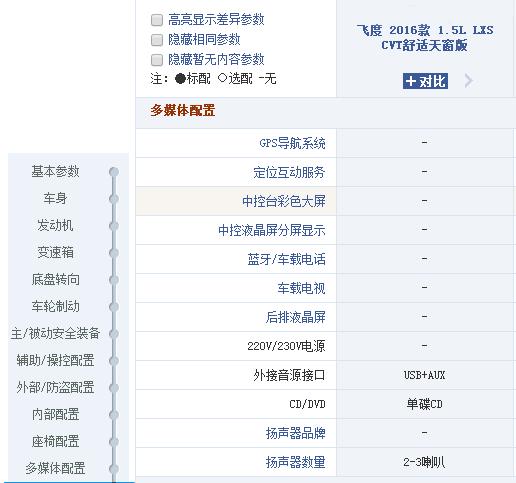516x483 pixels.
Task: Jump to 车身 section in sidebar
Action: (x=55, y=198)
